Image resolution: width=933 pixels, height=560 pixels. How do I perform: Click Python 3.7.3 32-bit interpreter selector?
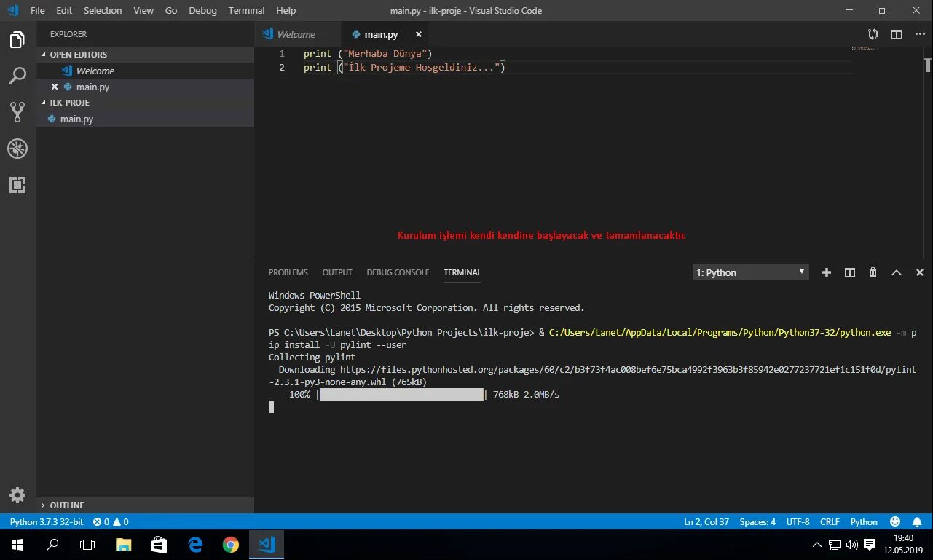47,521
